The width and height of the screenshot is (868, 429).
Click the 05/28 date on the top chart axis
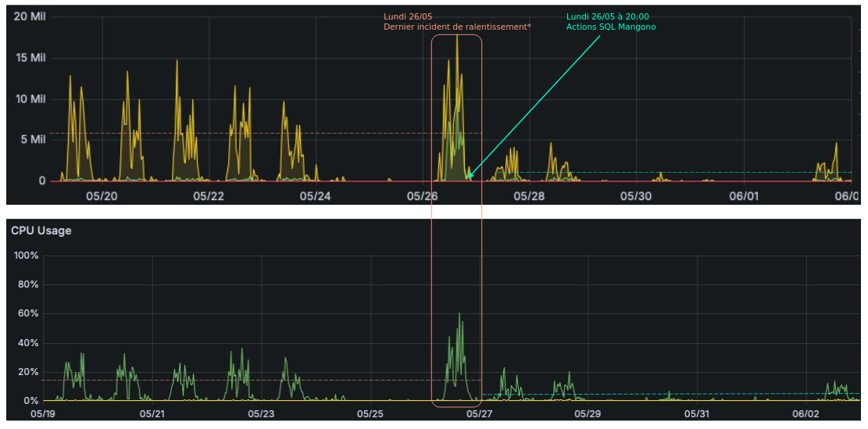tap(529, 195)
